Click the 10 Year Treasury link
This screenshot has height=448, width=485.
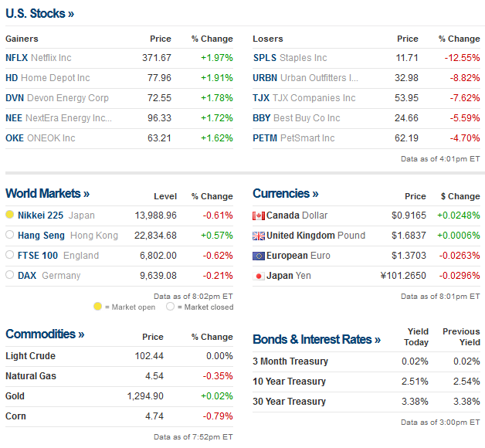pyautogui.click(x=289, y=382)
